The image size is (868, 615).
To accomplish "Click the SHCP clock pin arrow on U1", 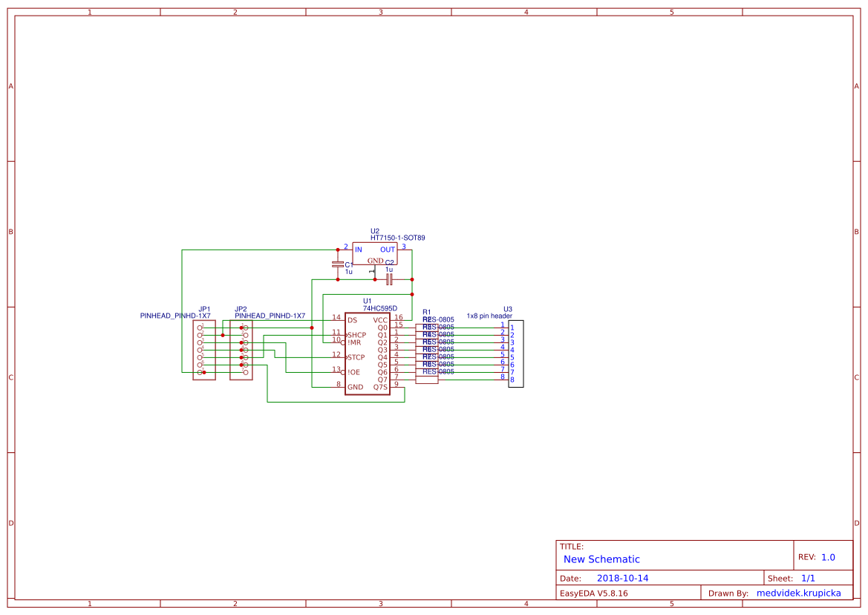I will click(347, 335).
